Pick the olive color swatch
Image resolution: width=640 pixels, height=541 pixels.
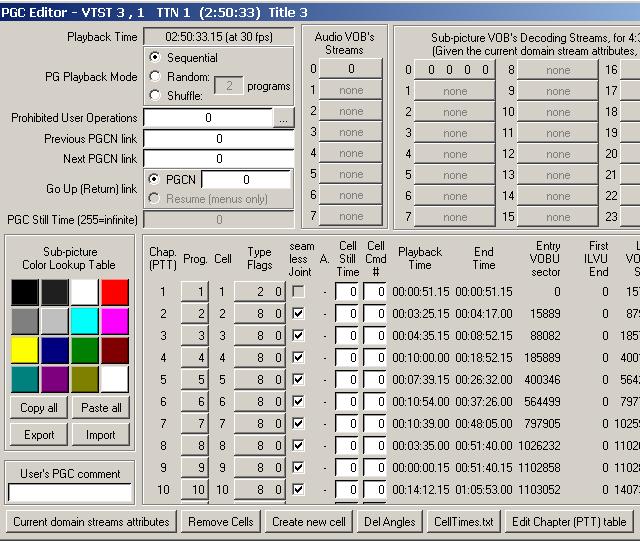click(84, 379)
